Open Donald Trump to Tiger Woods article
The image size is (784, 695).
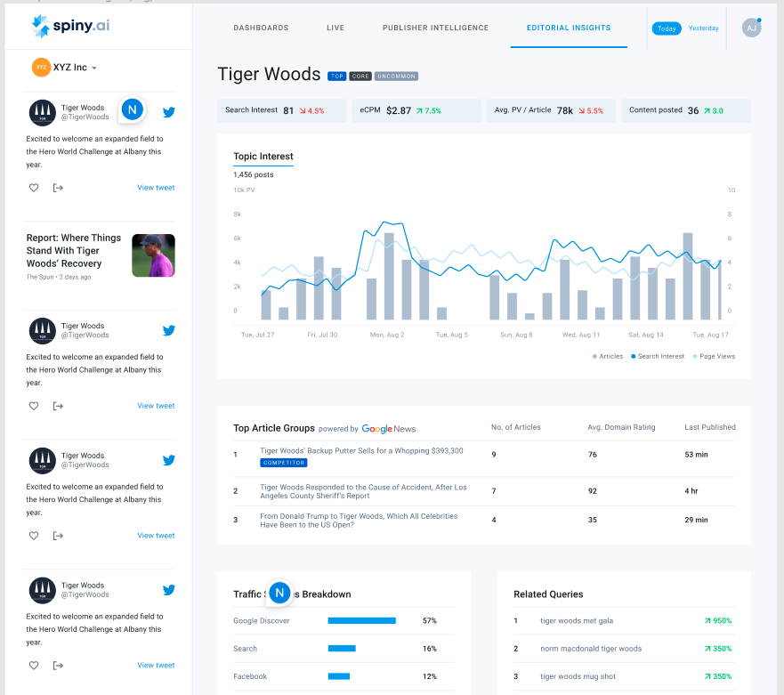[359, 521]
